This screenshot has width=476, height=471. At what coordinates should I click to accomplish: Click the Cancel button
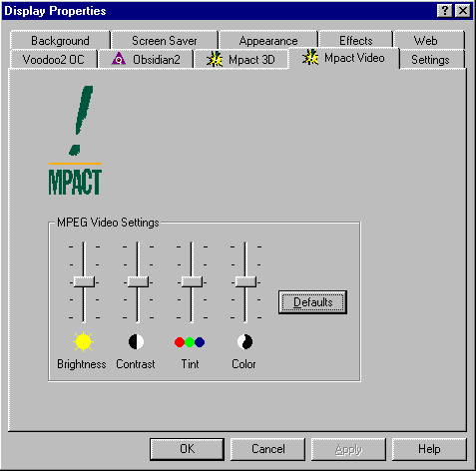point(267,449)
